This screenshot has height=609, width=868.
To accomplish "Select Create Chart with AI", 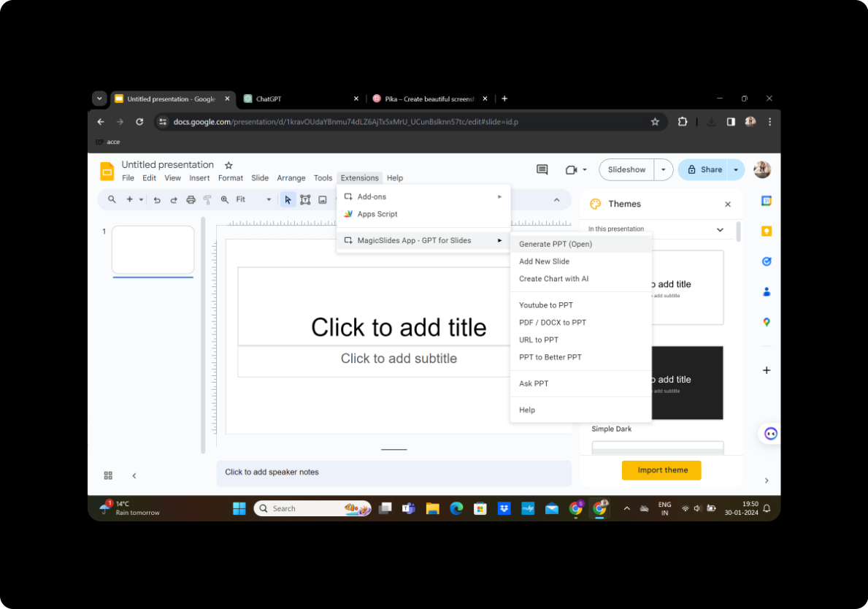I will tap(580, 279).
